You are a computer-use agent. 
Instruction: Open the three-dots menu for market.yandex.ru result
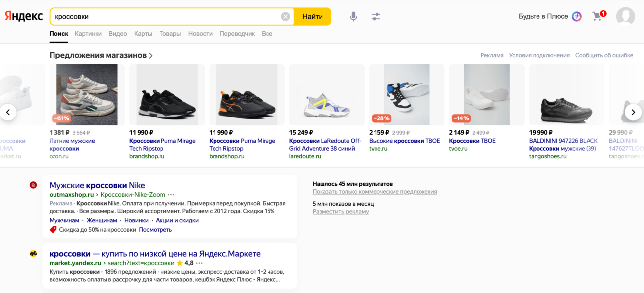coord(200,263)
